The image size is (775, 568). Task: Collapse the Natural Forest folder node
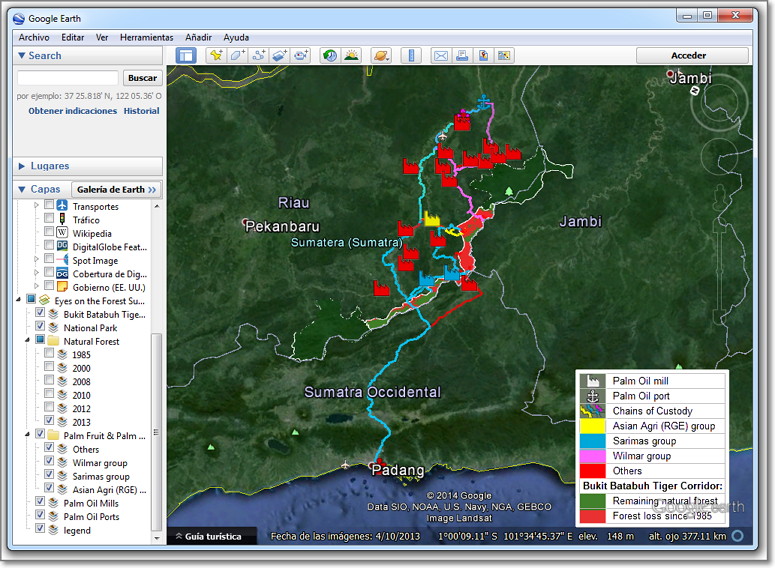click(28, 340)
